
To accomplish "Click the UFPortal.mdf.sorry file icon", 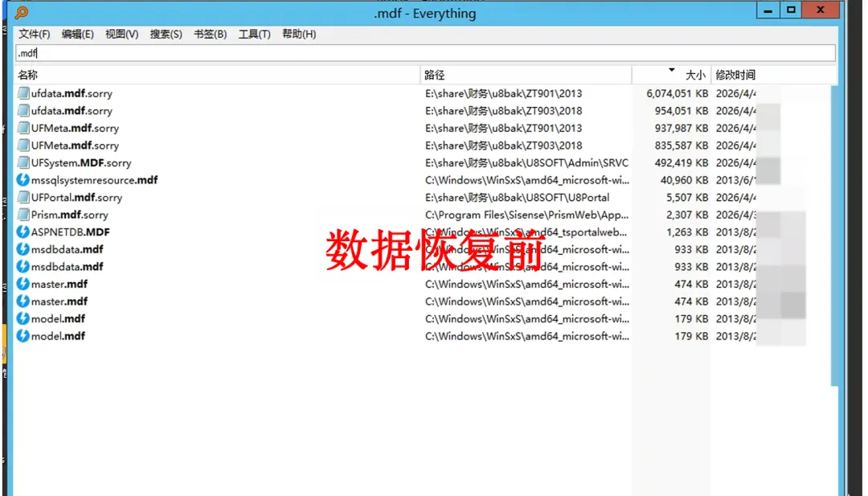I will click(23, 197).
